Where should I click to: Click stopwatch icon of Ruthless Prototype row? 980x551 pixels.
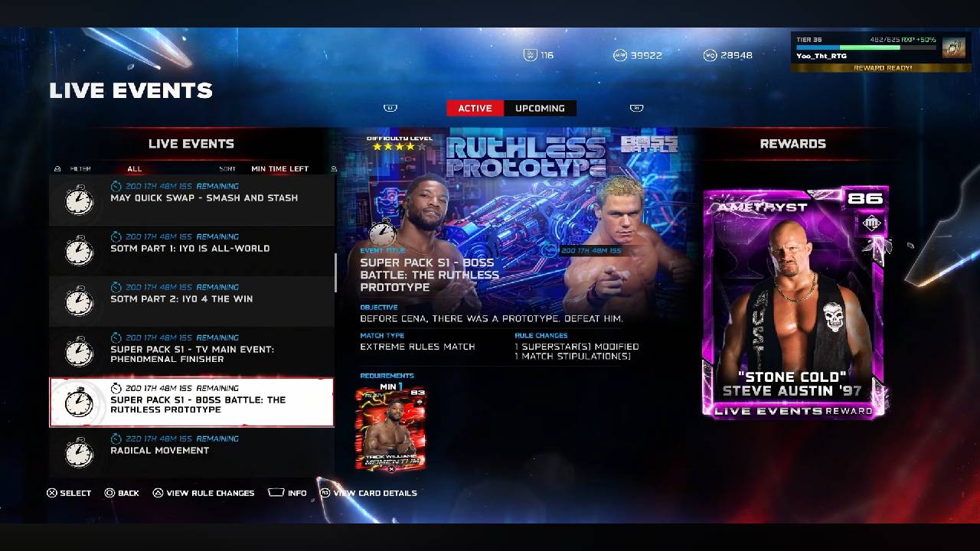[x=79, y=402]
